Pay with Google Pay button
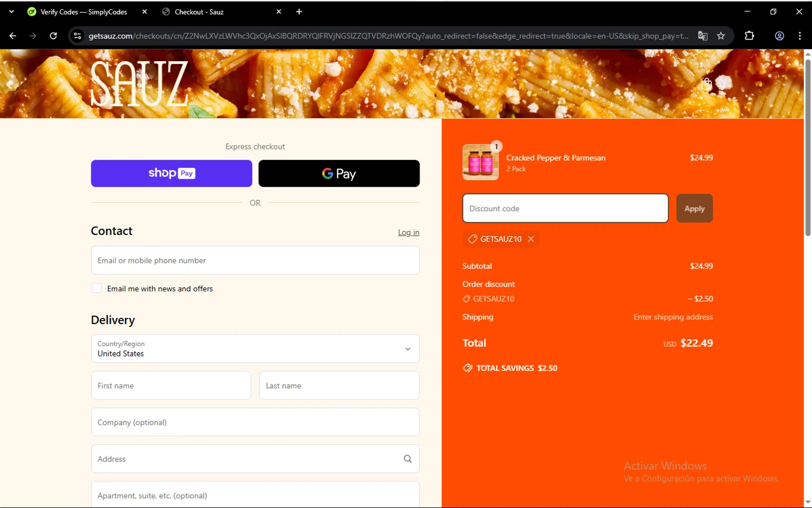812x508 pixels. point(339,173)
